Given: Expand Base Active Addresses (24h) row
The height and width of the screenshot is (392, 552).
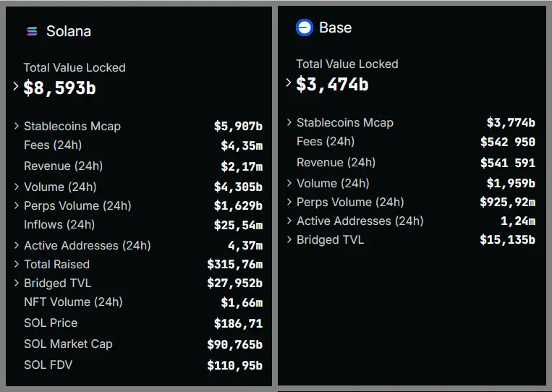Looking at the screenshot, I should point(289,221).
